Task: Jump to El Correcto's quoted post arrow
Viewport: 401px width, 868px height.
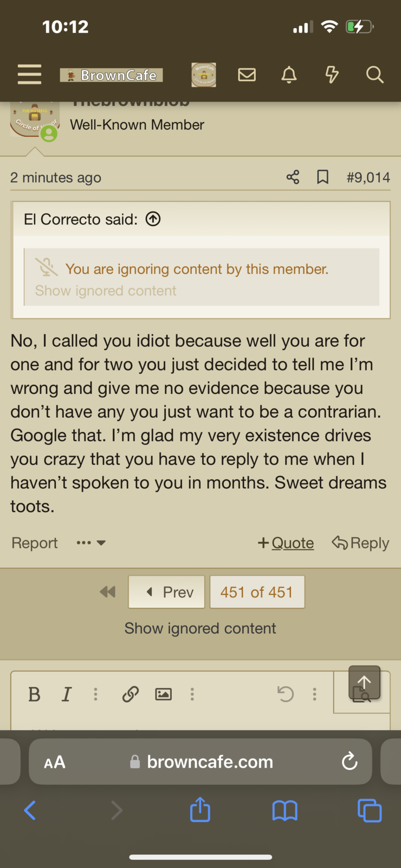Action: point(153,219)
